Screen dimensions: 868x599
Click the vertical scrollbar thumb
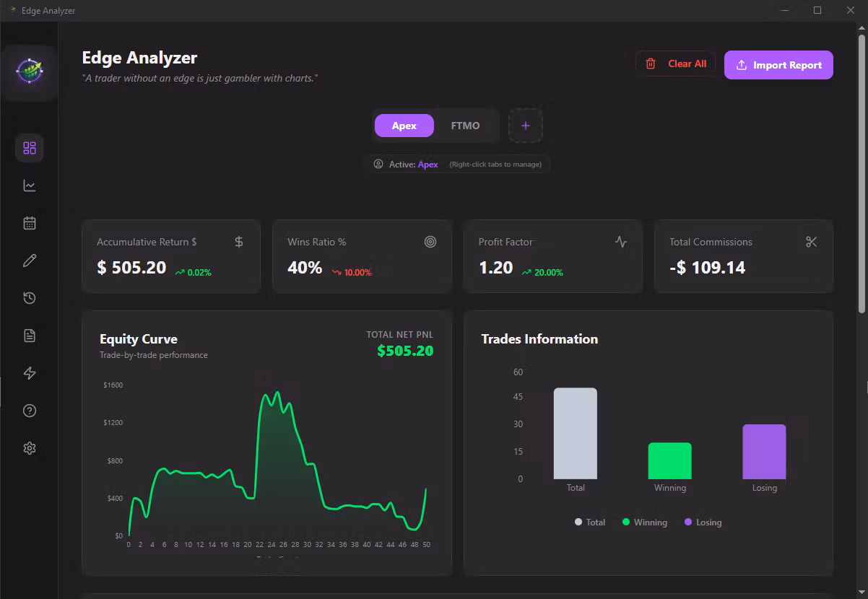pos(862,173)
